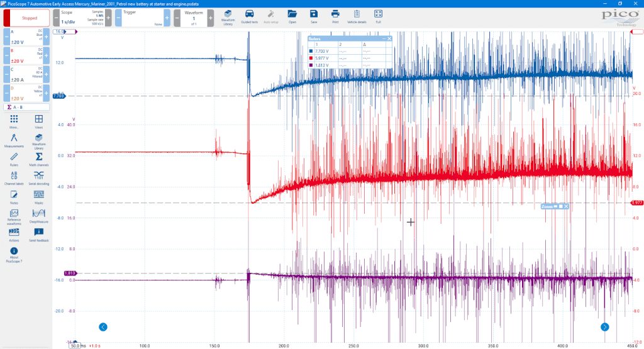Toggle the Stopped capture button
The height and width of the screenshot is (349, 644).
(26, 18)
